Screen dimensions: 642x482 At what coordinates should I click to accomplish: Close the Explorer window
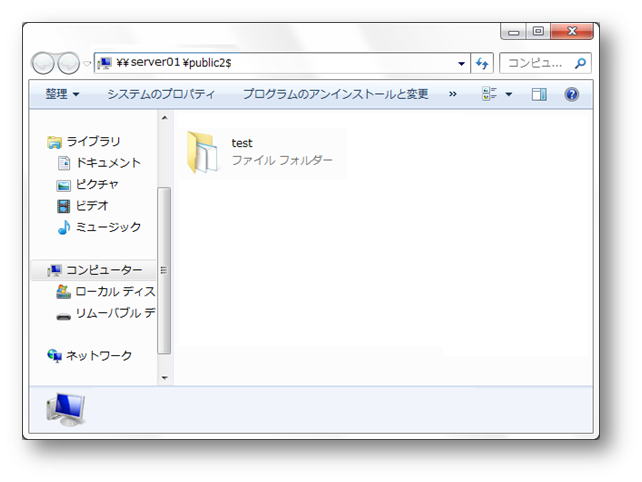572,32
